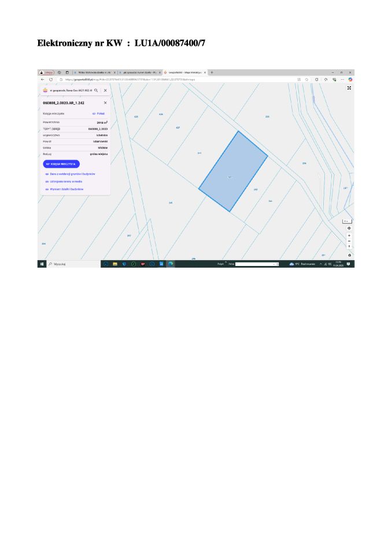Click the Windows taskbar search box Wyszukaj
This screenshot has height=555, width=392.
point(73,264)
